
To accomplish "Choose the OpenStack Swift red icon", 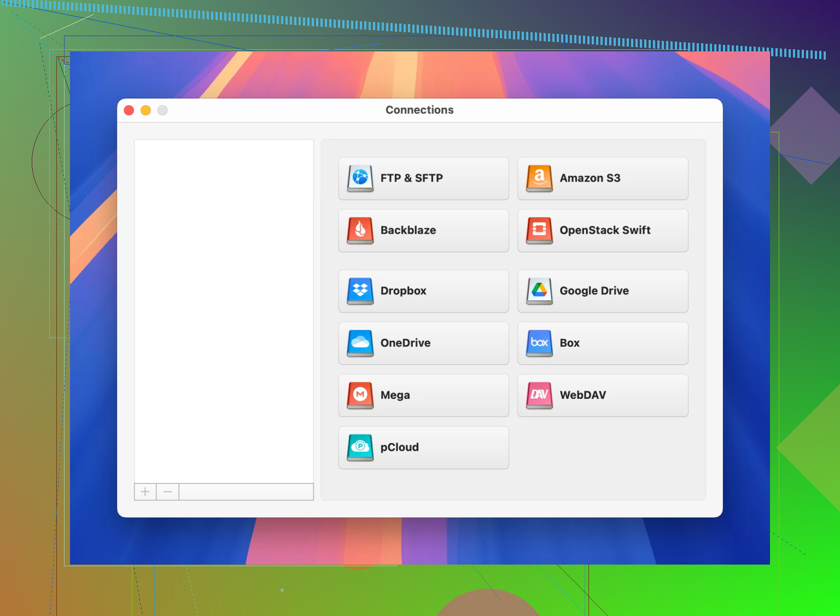I will [539, 230].
